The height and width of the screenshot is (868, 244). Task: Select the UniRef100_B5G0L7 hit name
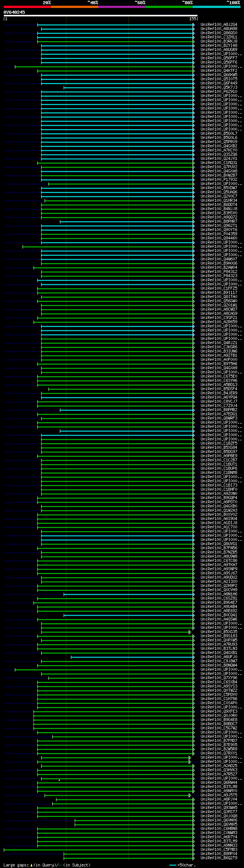219,133
